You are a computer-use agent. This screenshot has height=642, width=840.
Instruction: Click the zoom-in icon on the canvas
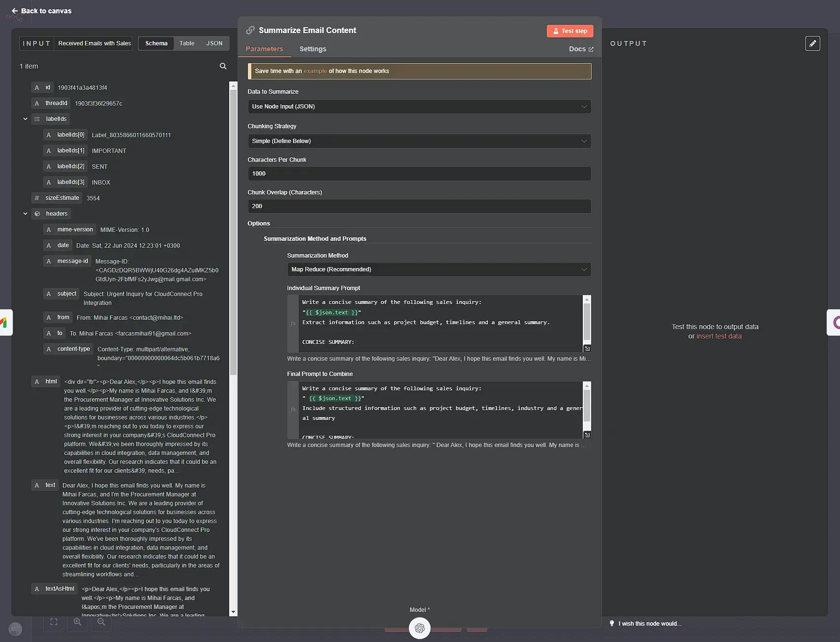pyautogui.click(x=77, y=622)
